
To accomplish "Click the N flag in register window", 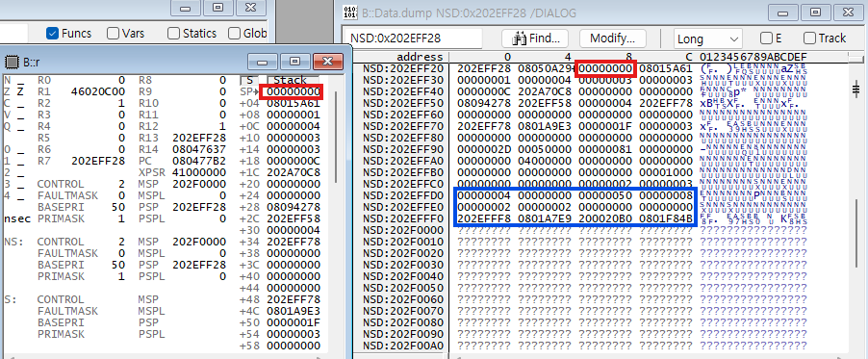I will tap(7, 80).
